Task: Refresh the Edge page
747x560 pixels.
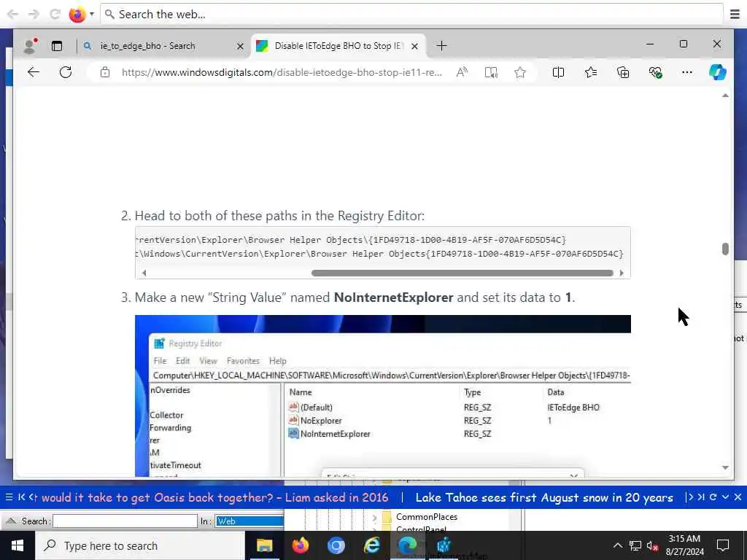Action: [x=66, y=72]
